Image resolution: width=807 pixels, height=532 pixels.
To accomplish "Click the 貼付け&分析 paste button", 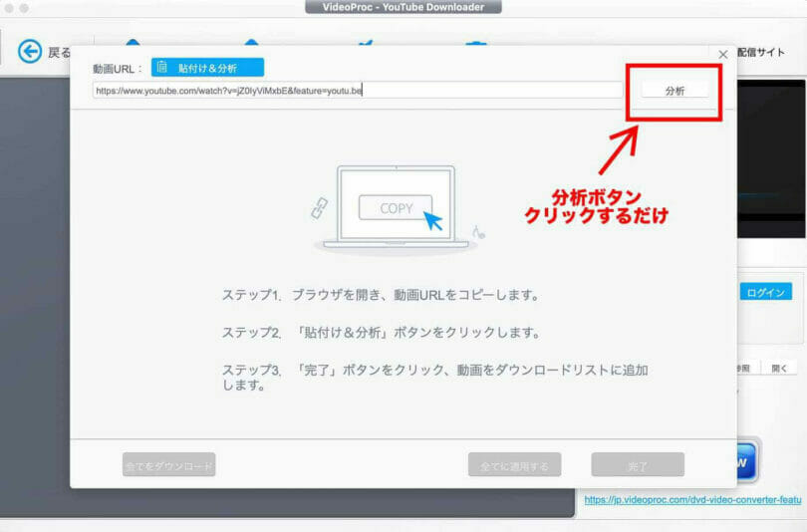I will 207,68.
